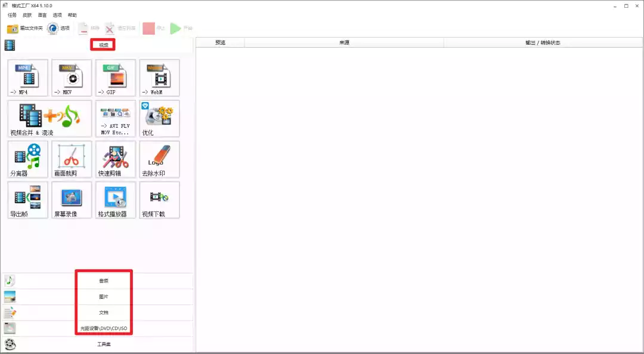Open the 任务 menu
The height and width of the screenshot is (354, 644).
pyautogui.click(x=12, y=15)
